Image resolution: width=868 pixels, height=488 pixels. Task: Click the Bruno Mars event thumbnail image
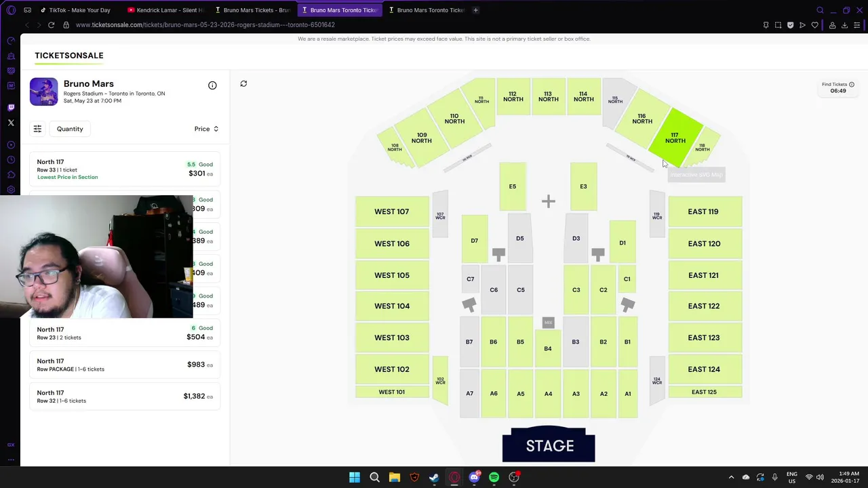pyautogui.click(x=44, y=91)
